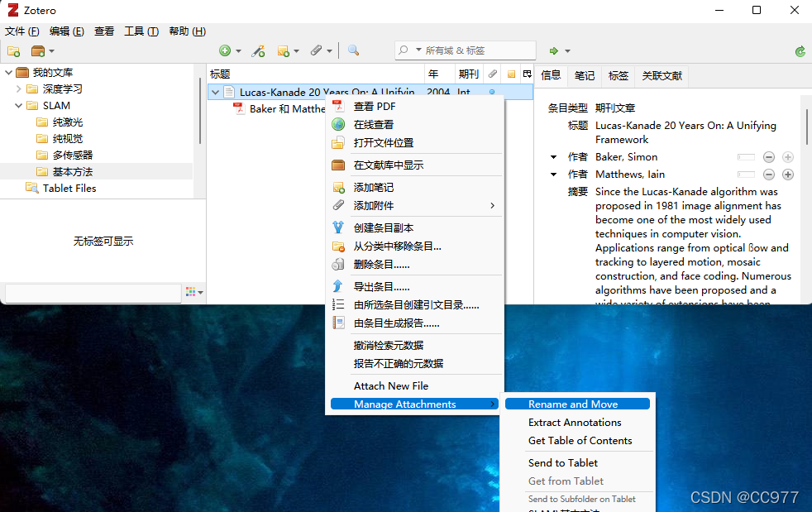Click the sync with server icon
The height and width of the screenshot is (512, 812).
point(800,50)
